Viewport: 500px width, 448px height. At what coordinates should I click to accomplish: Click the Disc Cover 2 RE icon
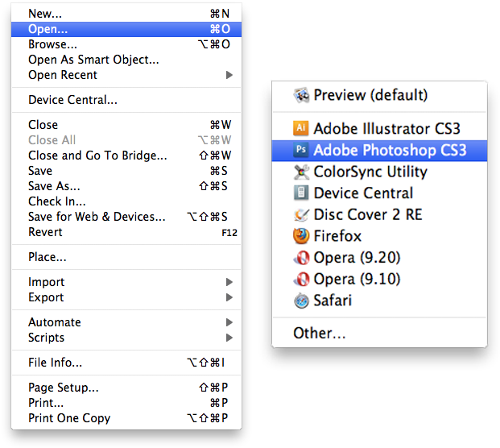point(301,214)
